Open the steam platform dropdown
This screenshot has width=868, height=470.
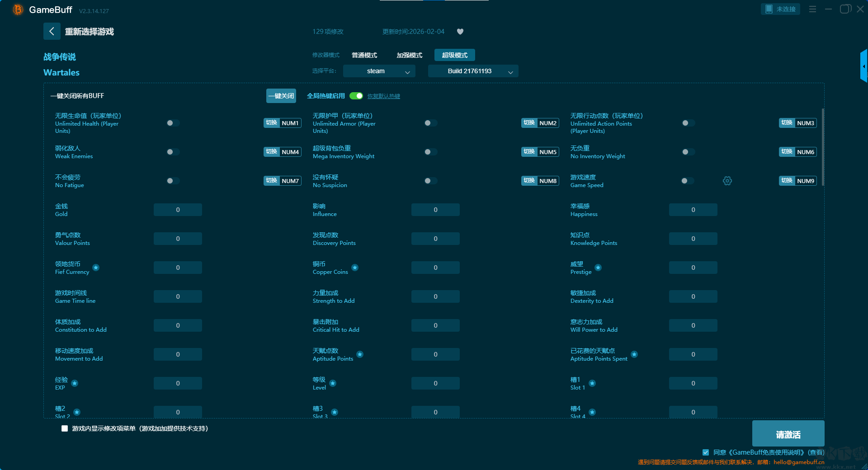coord(379,71)
